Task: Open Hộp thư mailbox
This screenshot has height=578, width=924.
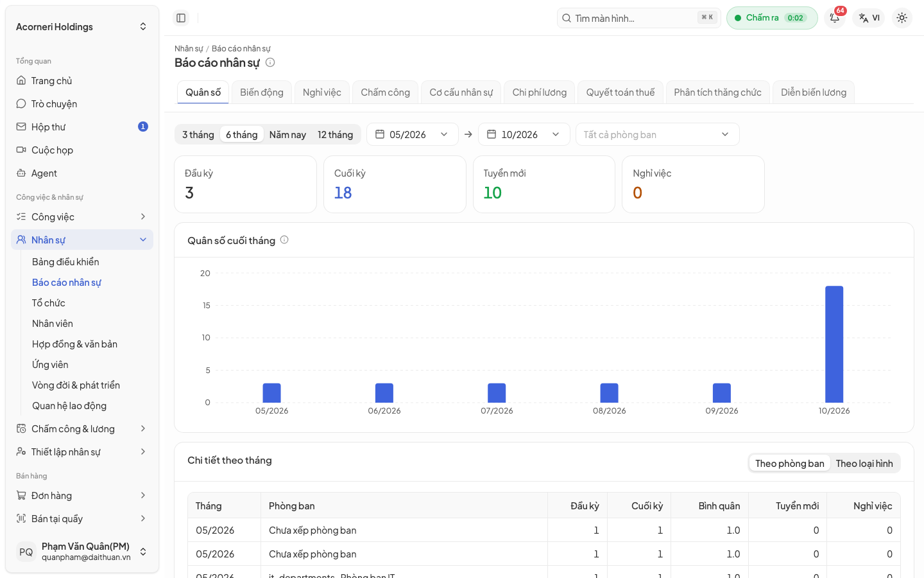Action: point(82,127)
